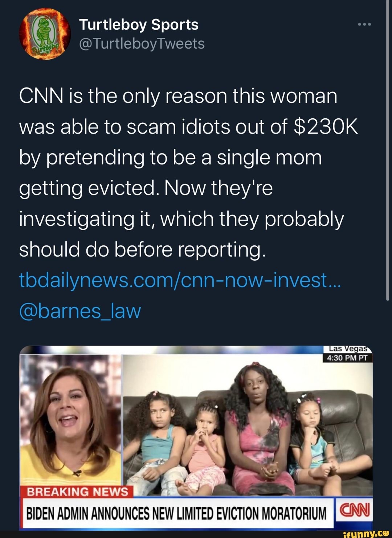
Task: Click the 4:30 PM PT time label
Action: click(x=347, y=358)
